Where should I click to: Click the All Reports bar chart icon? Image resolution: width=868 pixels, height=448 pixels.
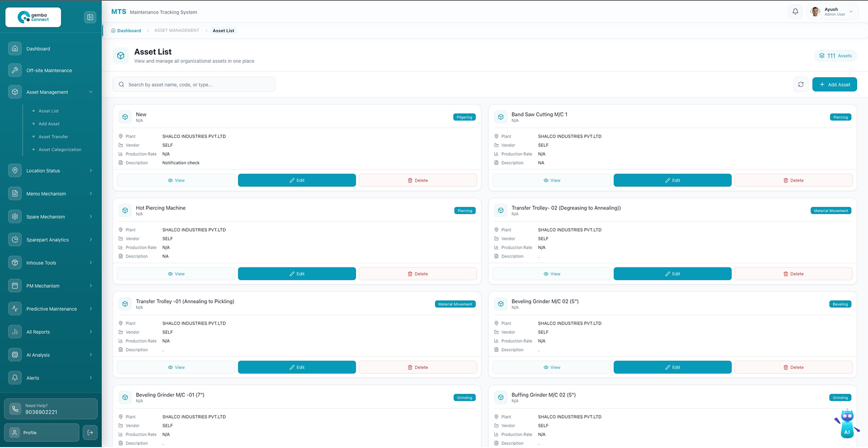click(x=15, y=331)
